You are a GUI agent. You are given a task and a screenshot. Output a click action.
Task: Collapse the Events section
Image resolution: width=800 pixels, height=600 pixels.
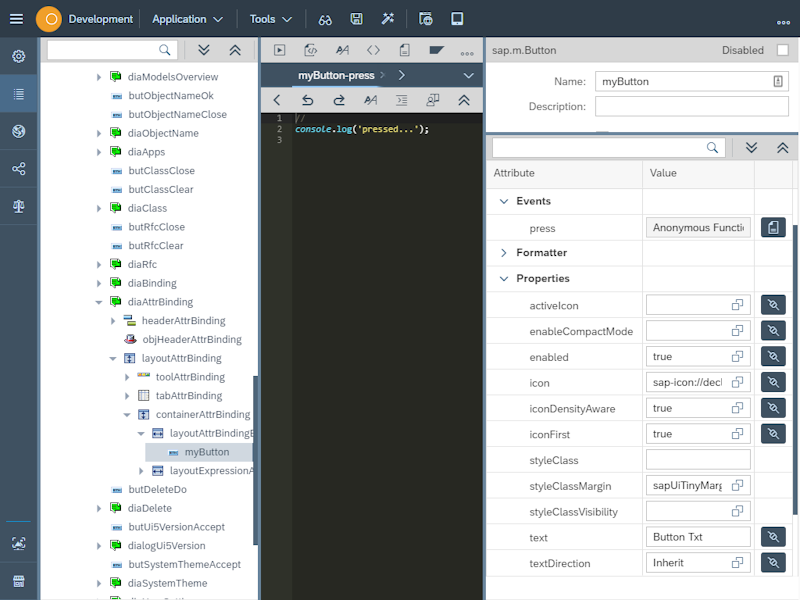504,200
